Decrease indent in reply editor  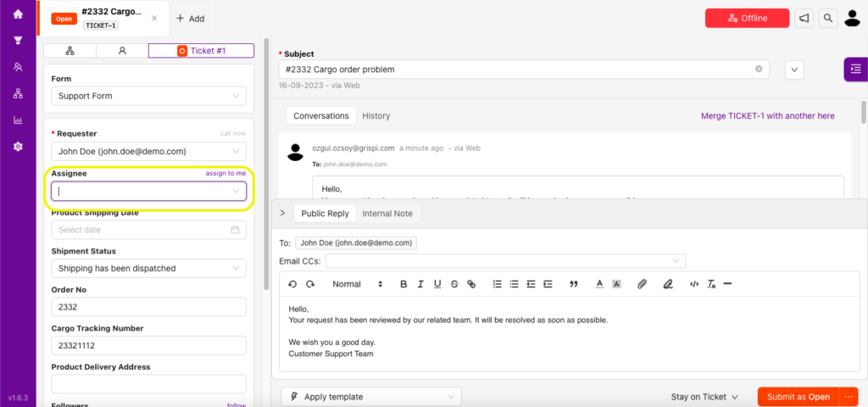[531, 284]
